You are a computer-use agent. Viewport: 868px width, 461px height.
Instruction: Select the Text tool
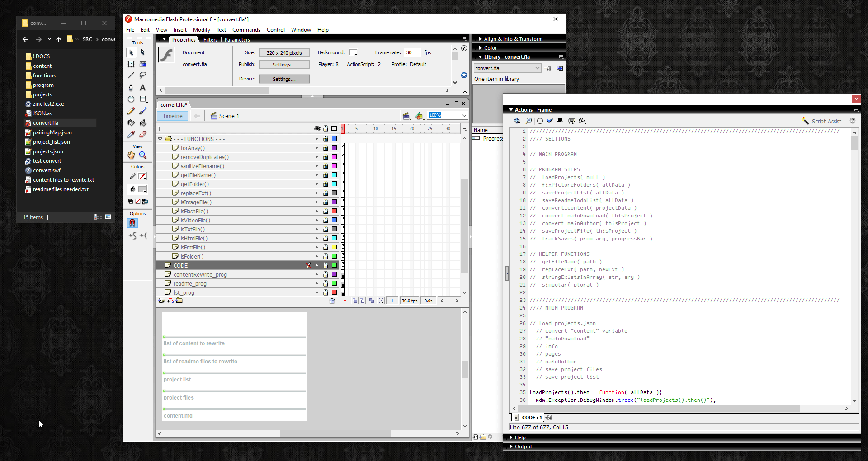pos(143,88)
